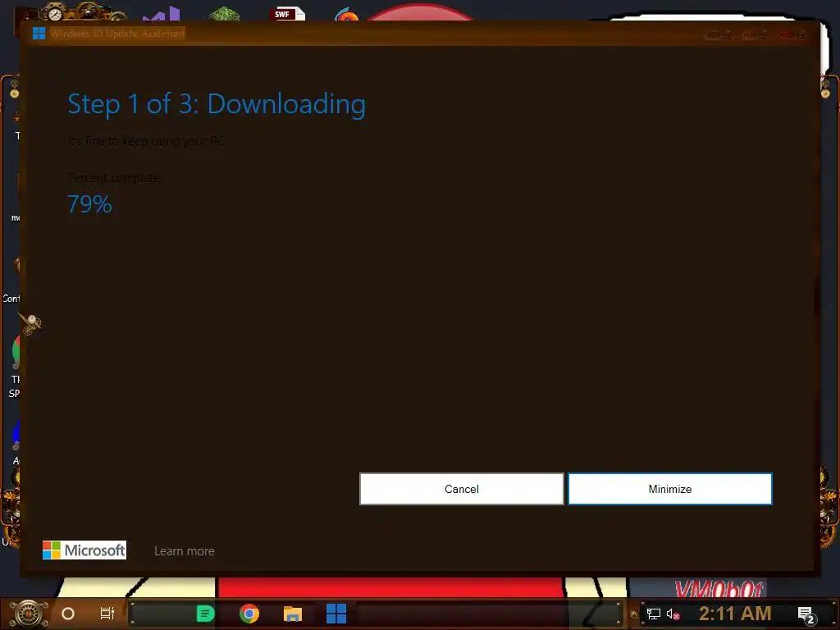This screenshot has width=840, height=630.
Task: Click the Windows logo in the title bar
Action: coord(39,33)
